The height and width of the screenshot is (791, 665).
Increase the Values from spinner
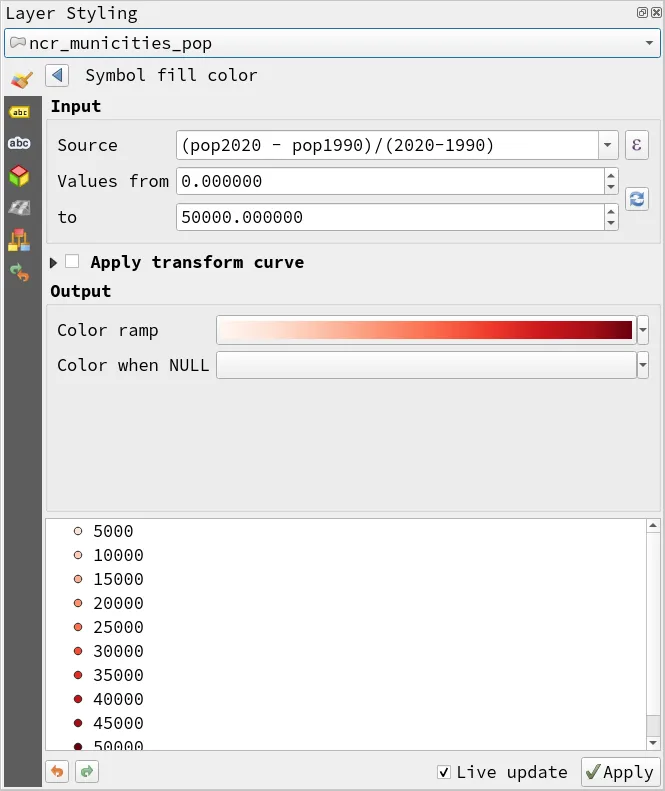click(611, 175)
